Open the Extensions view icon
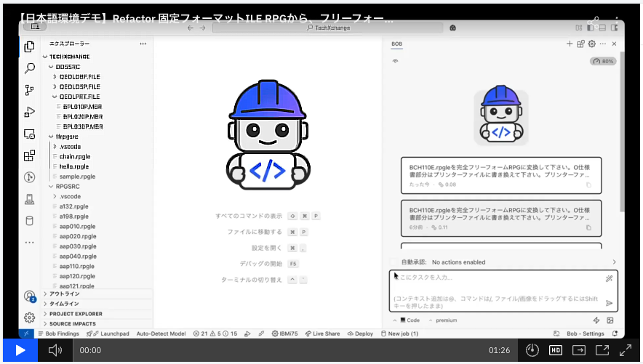643x364 pixels. (x=30, y=155)
